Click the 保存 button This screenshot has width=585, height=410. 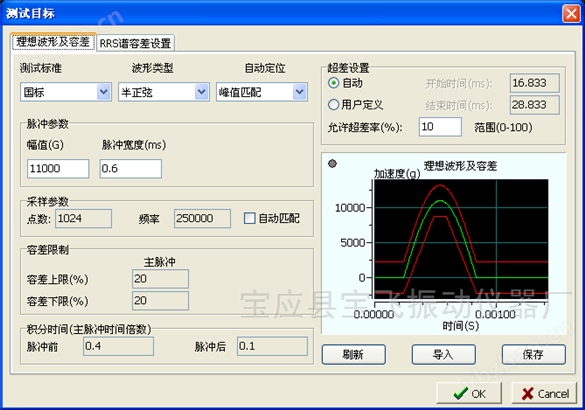tap(534, 354)
